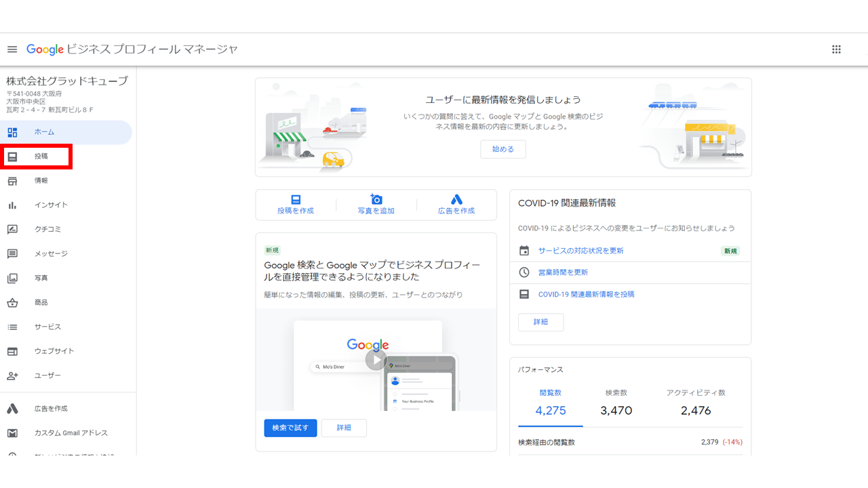Viewport: 868px width, 488px height.
Task: Click the 検索で試す button
Action: [290, 428]
